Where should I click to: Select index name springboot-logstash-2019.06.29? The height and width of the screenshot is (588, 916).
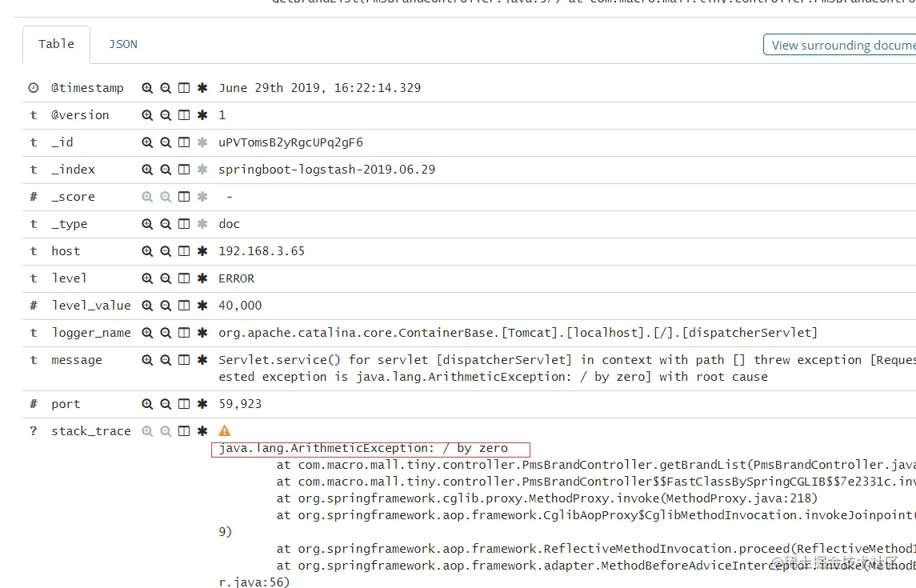click(x=326, y=170)
